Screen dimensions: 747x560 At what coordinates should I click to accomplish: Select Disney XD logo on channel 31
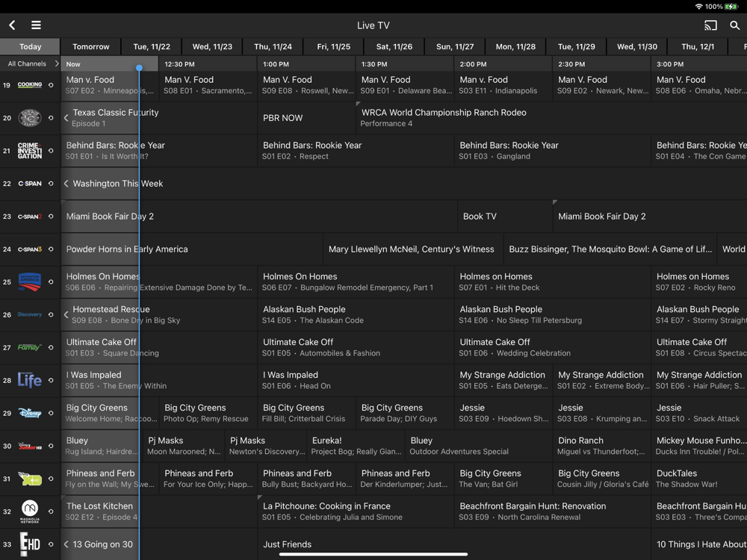pyautogui.click(x=30, y=479)
